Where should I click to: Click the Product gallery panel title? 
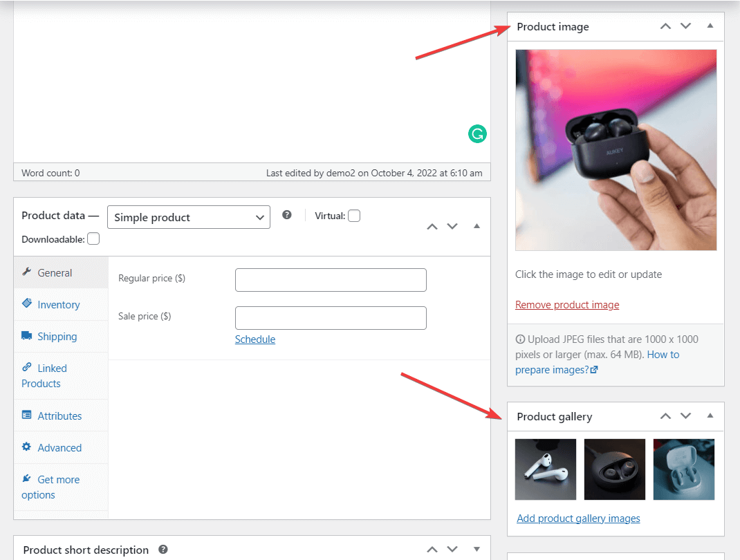[x=555, y=417]
